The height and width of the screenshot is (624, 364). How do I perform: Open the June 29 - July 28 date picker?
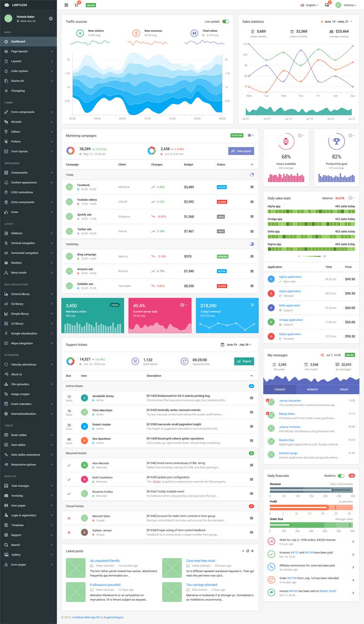pos(237,345)
